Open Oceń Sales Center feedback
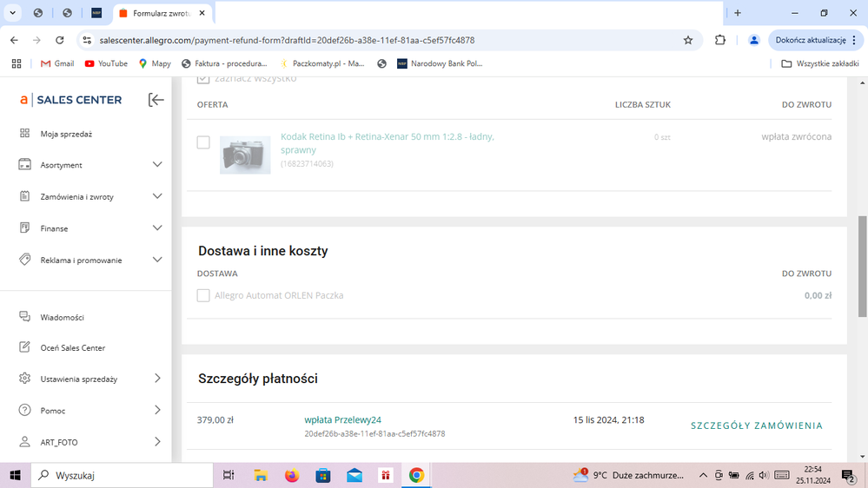 (x=72, y=348)
